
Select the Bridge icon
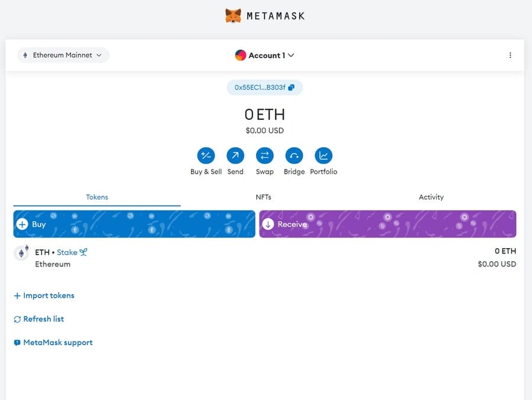click(x=294, y=155)
